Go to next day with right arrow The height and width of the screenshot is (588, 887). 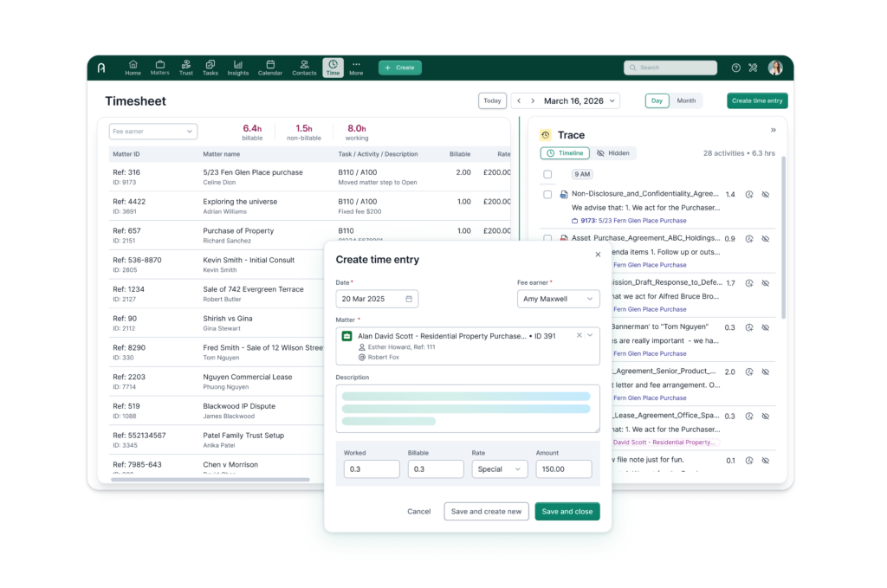click(533, 100)
